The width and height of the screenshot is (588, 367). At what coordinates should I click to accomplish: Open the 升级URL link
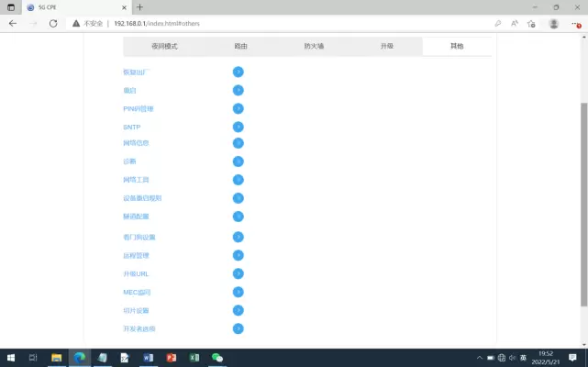[136, 273]
